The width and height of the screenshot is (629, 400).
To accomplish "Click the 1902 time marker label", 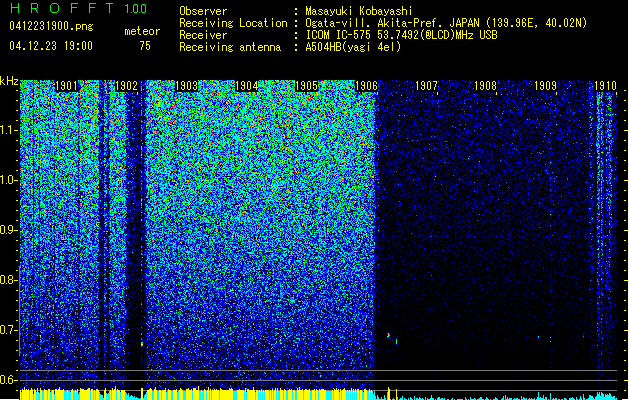I will pos(126,86).
